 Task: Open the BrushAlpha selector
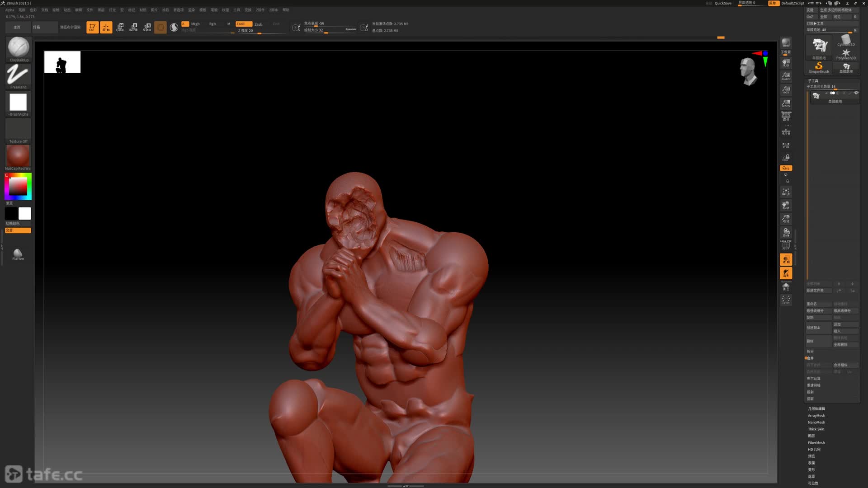[18, 104]
